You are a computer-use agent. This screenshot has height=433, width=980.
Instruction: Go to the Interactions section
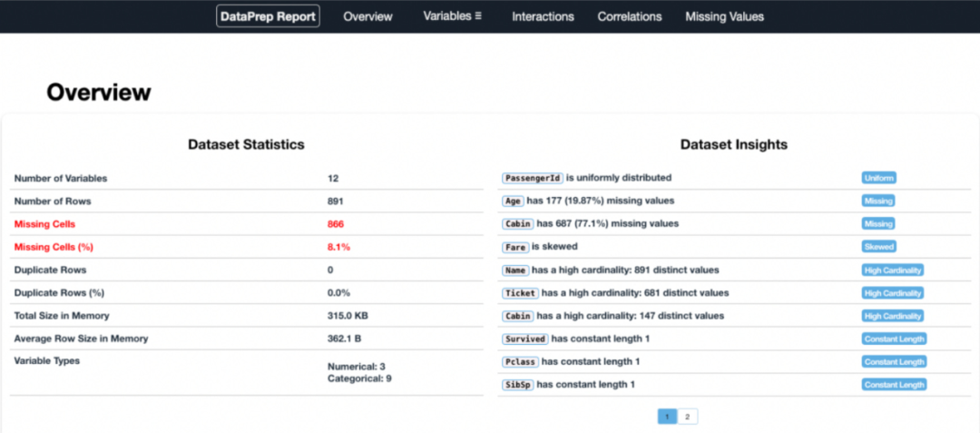(x=543, y=17)
